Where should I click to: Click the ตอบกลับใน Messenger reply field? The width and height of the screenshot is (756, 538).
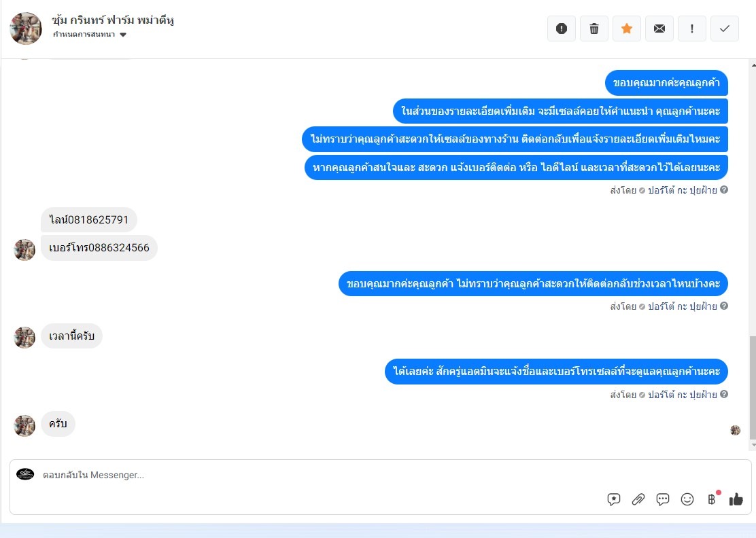coord(381,475)
